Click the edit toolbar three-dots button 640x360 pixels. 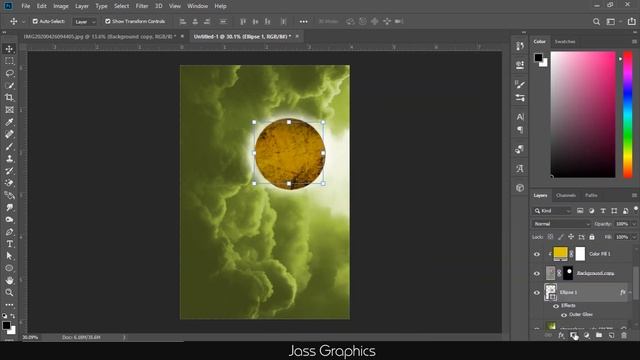click(x=9, y=305)
